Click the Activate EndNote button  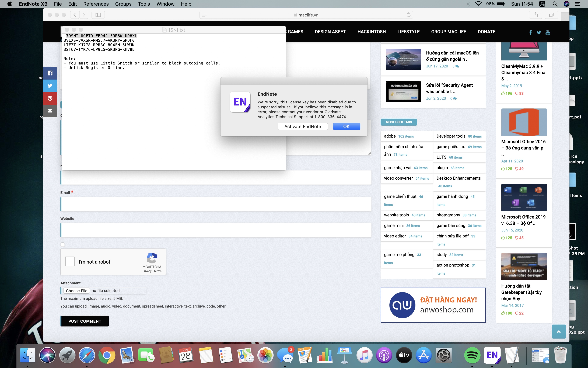click(x=303, y=126)
